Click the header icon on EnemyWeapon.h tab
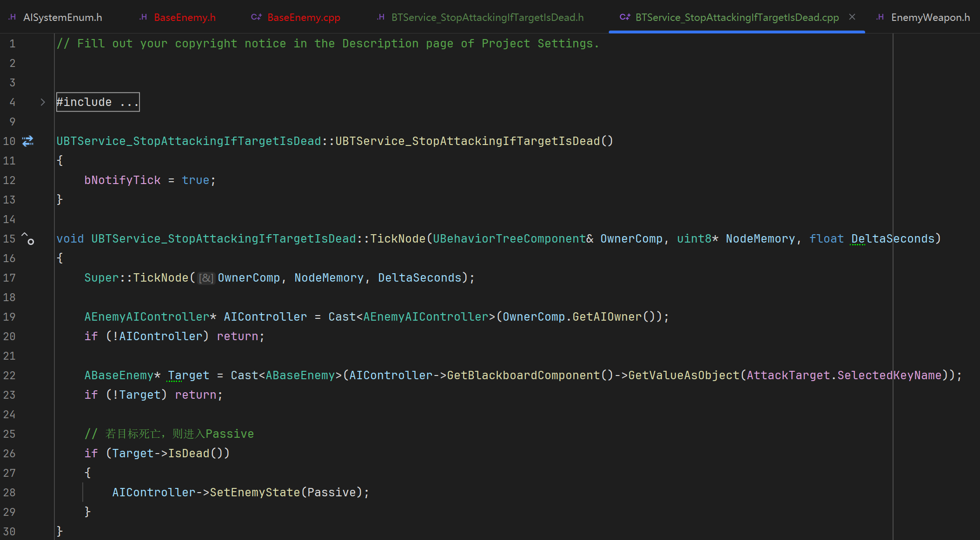The image size is (980, 540). point(880,17)
